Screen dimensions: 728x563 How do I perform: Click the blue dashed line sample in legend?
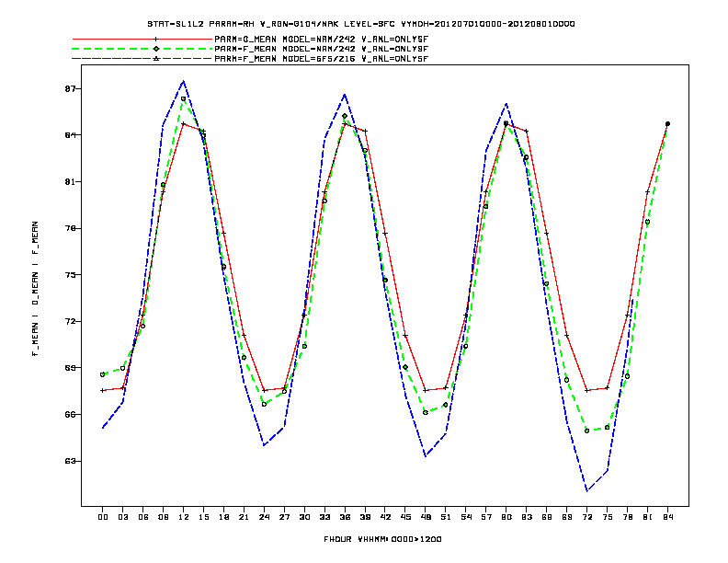click(142, 59)
